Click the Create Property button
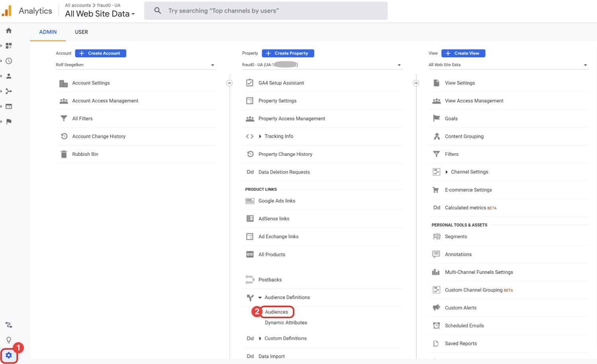 click(x=288, y=53)
